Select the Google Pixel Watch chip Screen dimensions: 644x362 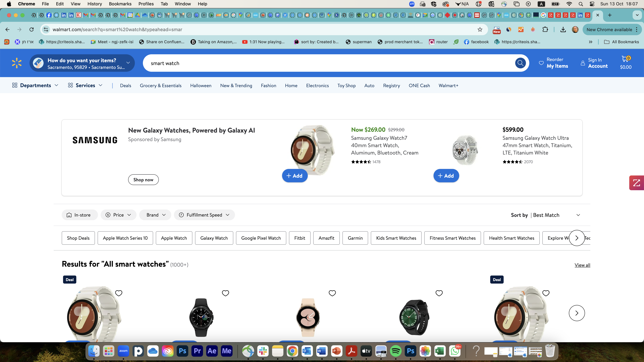pos(261,238)
